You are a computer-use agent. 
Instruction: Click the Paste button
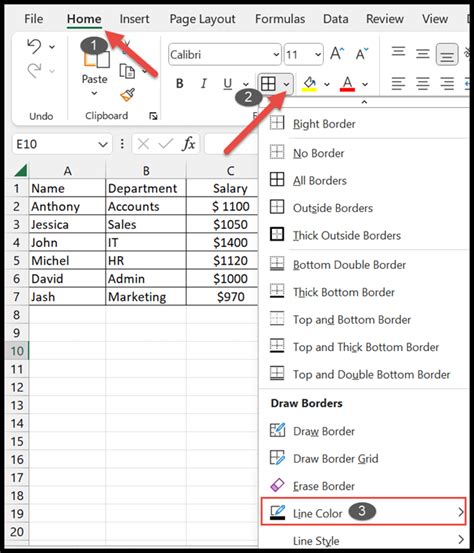pos(94,67)
